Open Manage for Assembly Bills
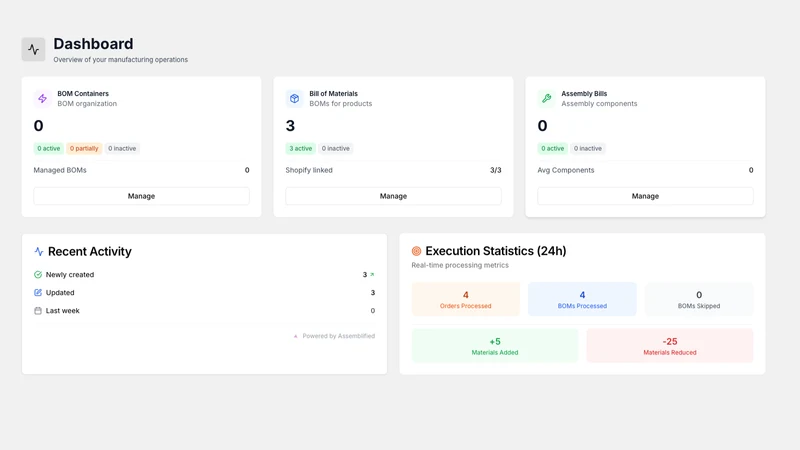 645,196
